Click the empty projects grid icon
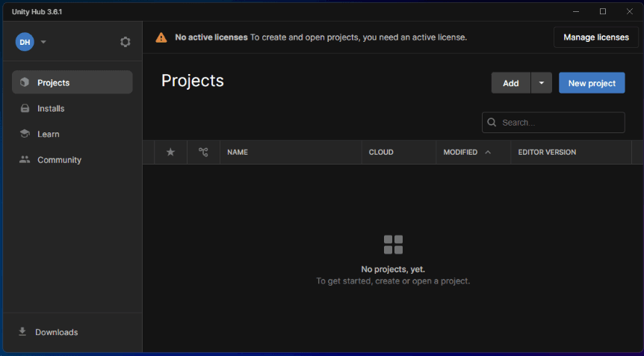The image size is (644, 356). (393, 245)
